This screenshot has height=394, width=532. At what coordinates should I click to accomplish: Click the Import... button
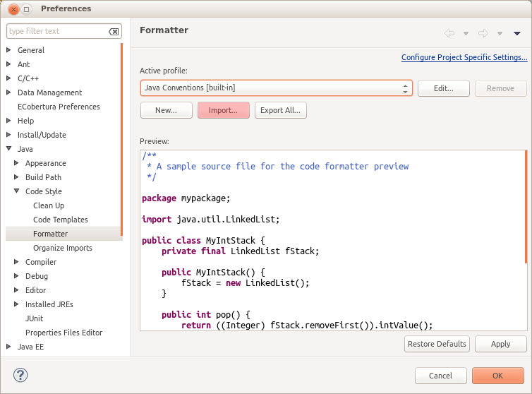point(223,110)
